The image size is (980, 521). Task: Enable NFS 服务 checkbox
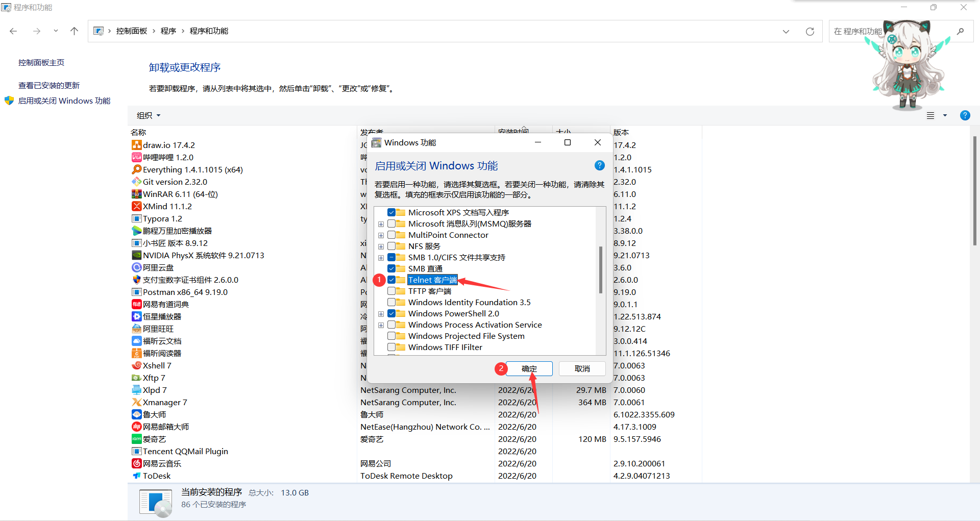pyautogui.click(x=391, y=246)
